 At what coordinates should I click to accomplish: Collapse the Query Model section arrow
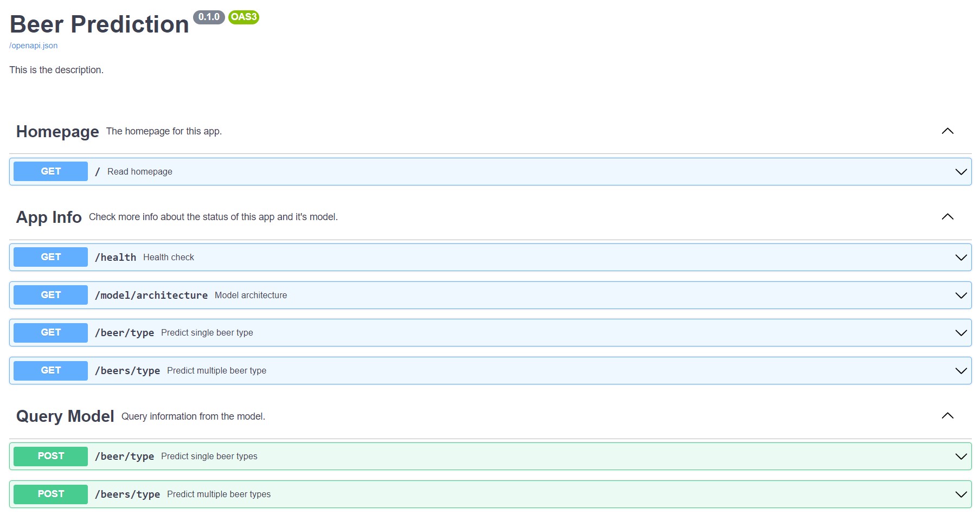[947, 416]
